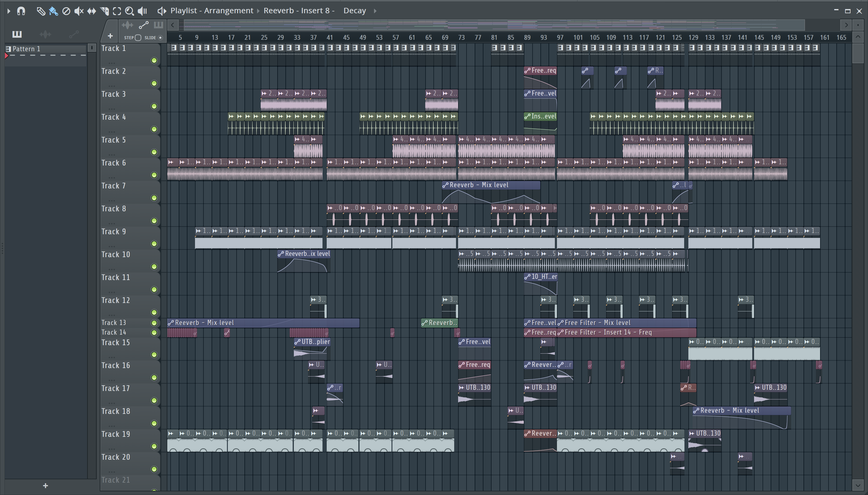Click Playlist - Arrangement breadcrumb
The image size is (868, 495).
coord(212,11)
